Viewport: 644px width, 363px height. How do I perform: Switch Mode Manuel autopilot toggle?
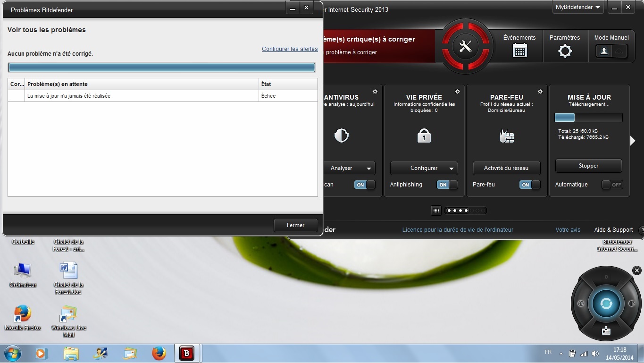click(x=611, y=51)
